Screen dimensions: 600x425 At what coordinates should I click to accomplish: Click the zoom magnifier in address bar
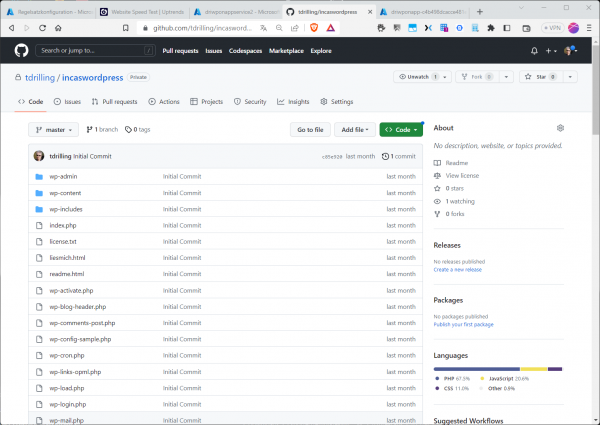point(279,28)
